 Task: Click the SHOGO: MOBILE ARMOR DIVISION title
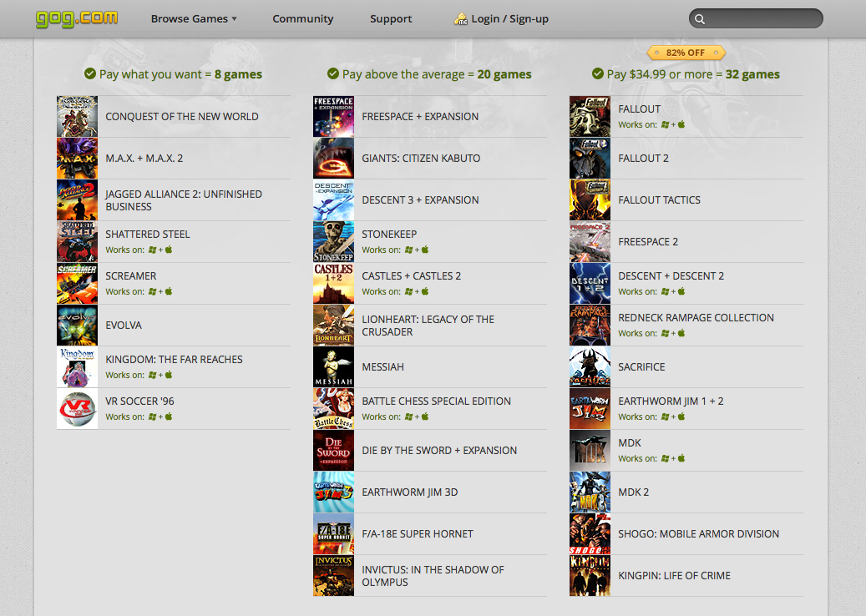(x=699, y=533)
